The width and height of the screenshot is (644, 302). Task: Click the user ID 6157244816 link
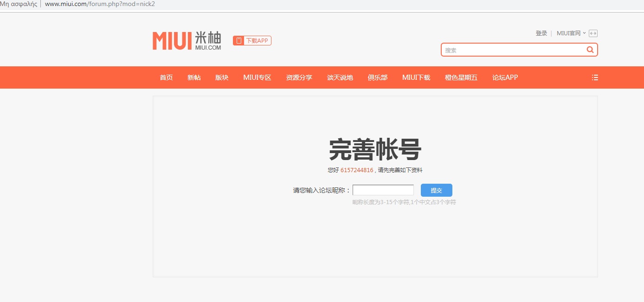(357, 170)
